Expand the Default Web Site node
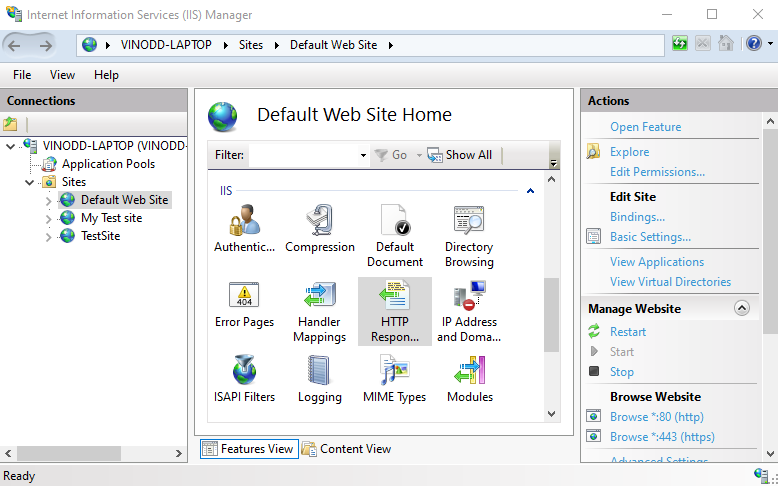Viewport: 778px width, 486px height. click(48, 201)
